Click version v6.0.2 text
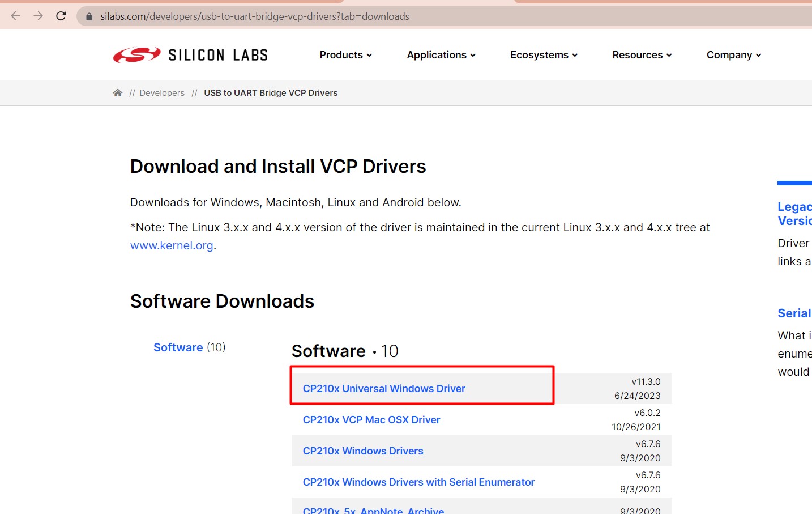 coord(647,413)
